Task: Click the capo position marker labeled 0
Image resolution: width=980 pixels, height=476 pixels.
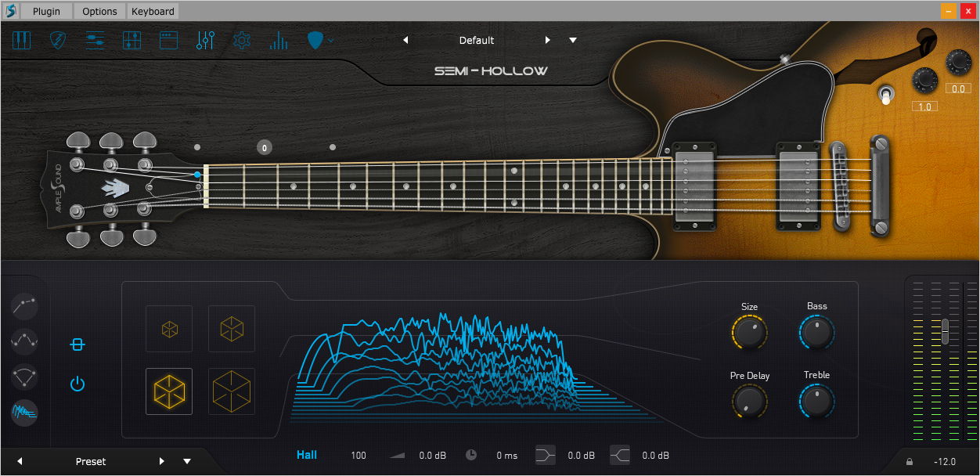Action: pos(265,147)
